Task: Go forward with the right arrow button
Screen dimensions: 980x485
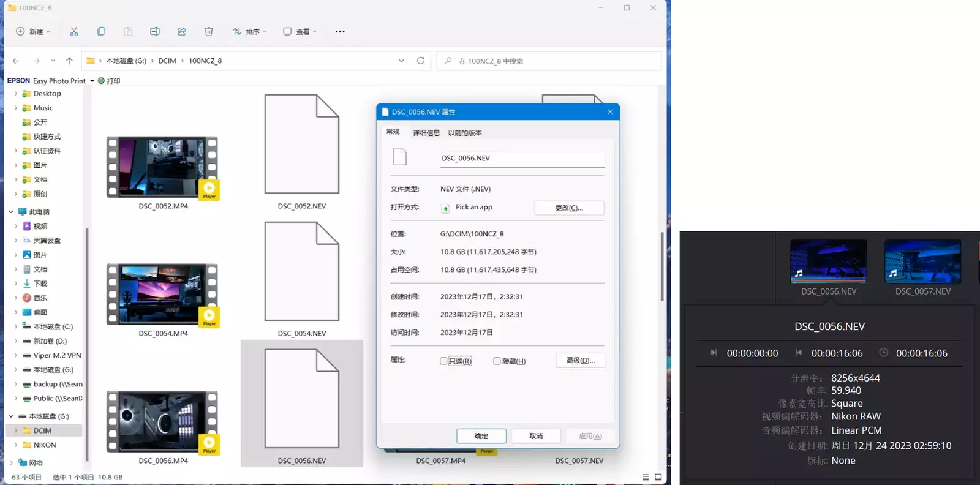Action: (x=36, y=61)
